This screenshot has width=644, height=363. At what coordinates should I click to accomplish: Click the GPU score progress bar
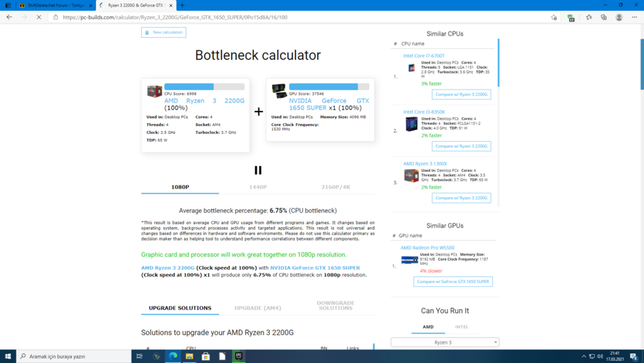click(329, 87)
